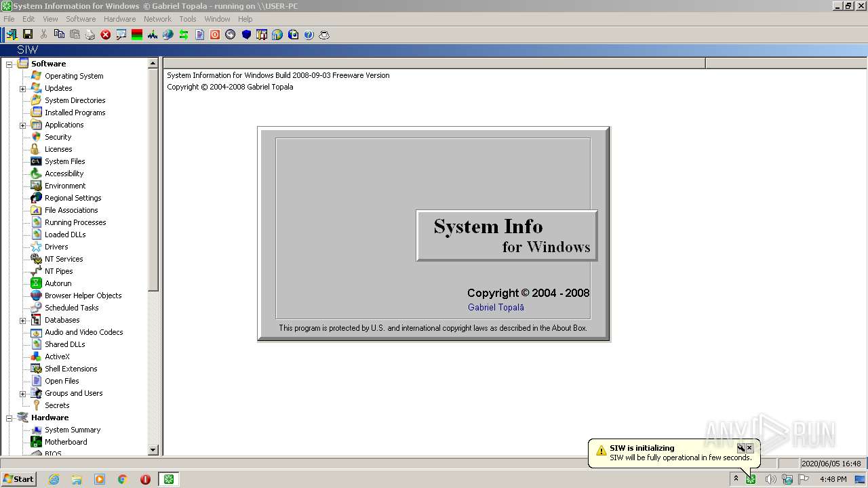Click the red power/shutdown toolbar icon

[215, 34]
